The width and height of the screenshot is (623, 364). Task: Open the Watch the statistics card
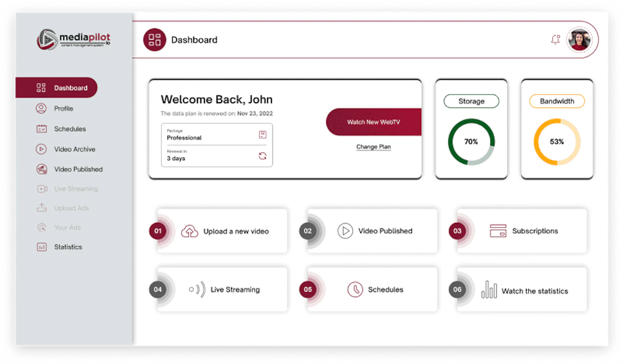pyautogui.click(x=522, y=289)
